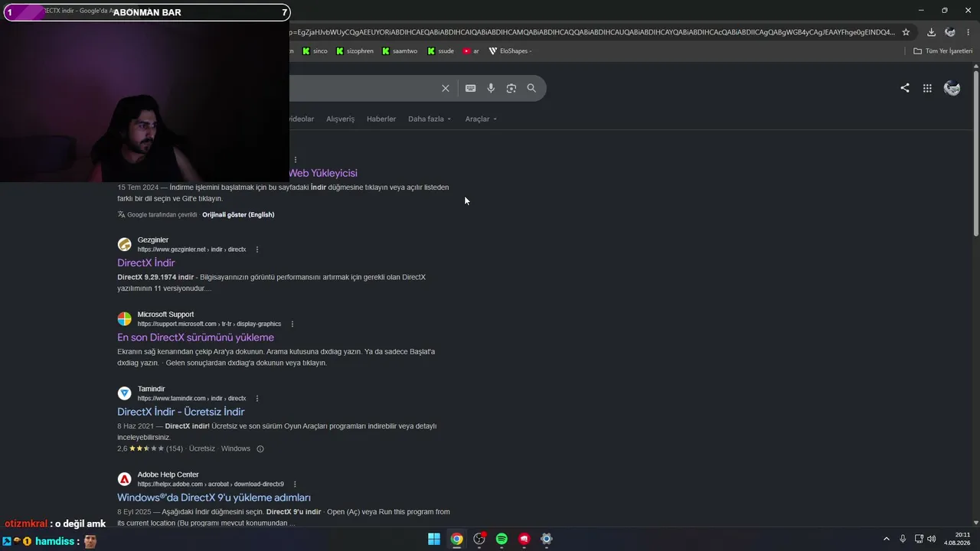
Task: Switch to Chrome in the taskbar
Action: pyautogui.click(x=456, y=539)
